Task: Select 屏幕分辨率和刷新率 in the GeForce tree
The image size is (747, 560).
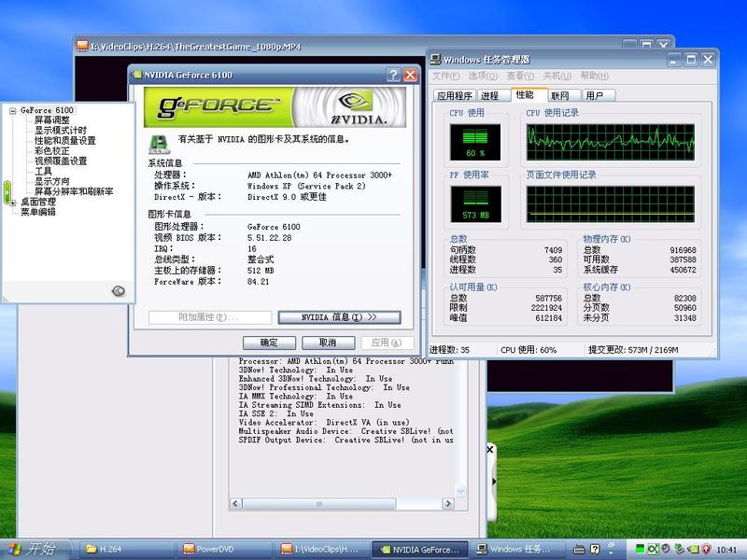Action: 74,191
